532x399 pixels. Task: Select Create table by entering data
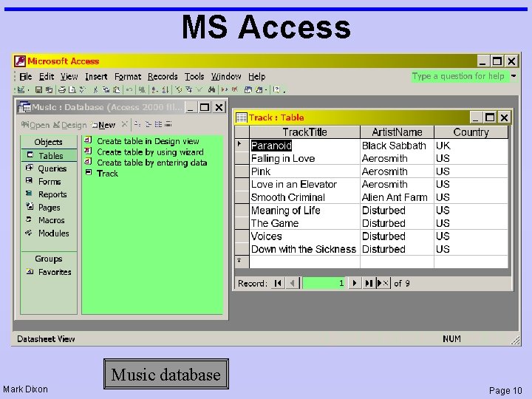[x=146, y=163]
